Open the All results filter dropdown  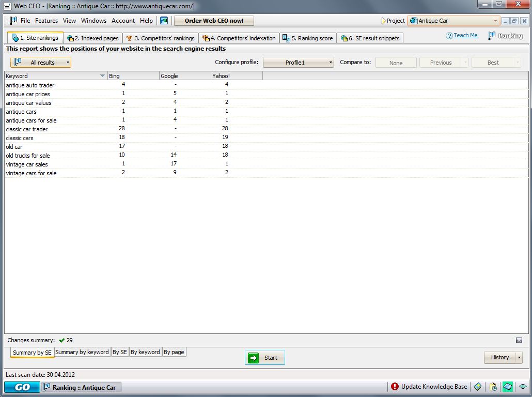coord(41,62)
